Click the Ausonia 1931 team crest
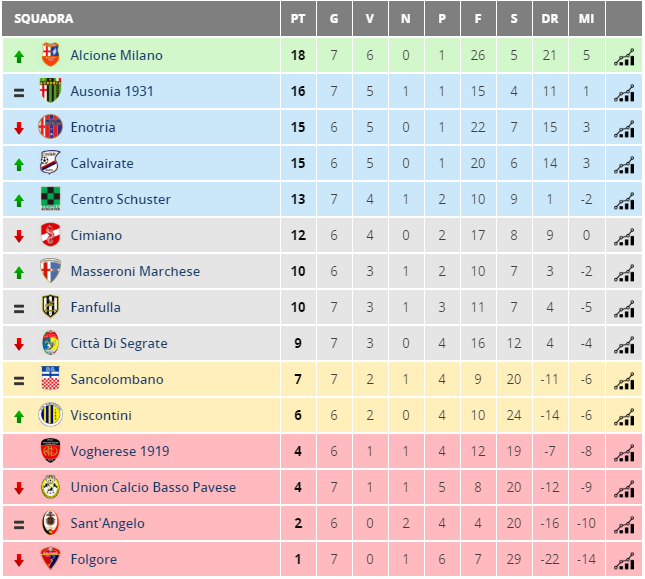The width and height of the screenshot is (645, 579). click(50, 90)
